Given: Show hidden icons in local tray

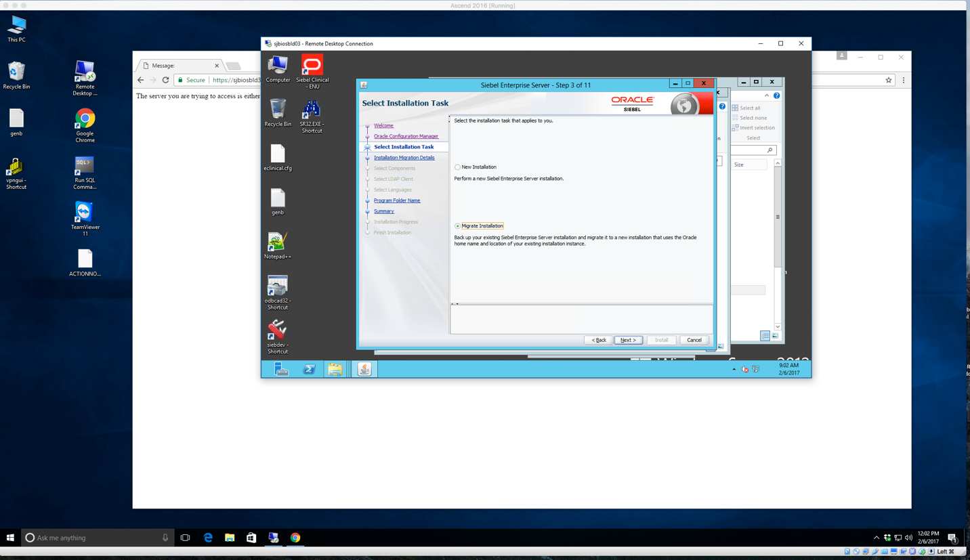Looking at the screenshot, I should [876, 538].
